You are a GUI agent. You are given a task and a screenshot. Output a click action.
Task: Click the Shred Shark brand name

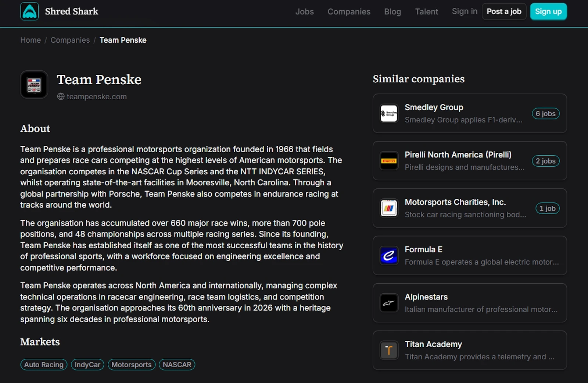[x=72, y=11]
